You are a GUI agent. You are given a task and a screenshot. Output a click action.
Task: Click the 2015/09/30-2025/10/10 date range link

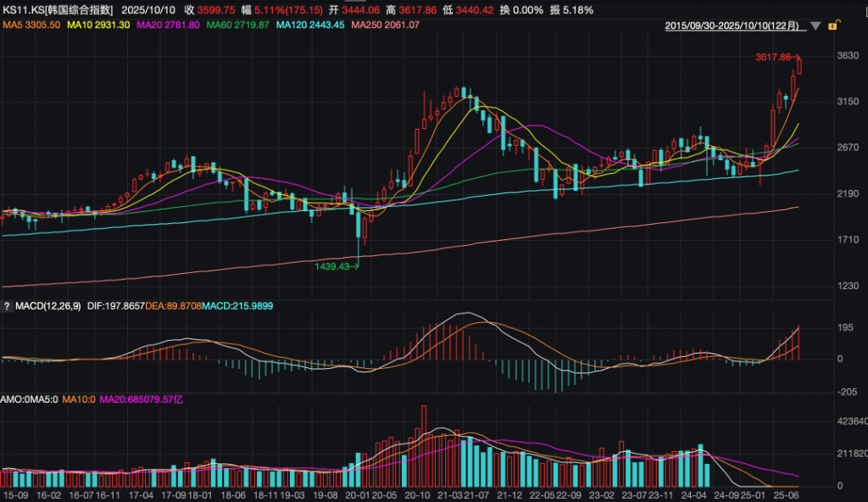click(732, 26)
